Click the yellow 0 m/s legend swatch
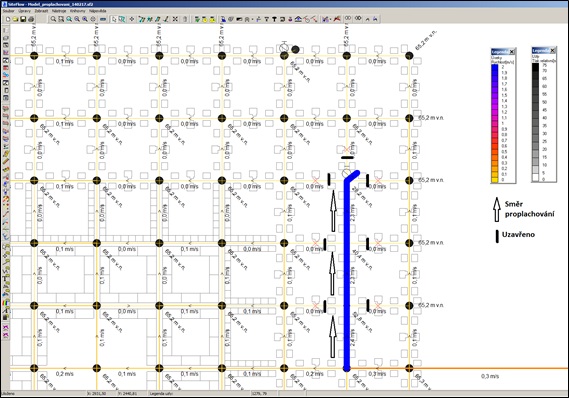 [x=495, y=179]
